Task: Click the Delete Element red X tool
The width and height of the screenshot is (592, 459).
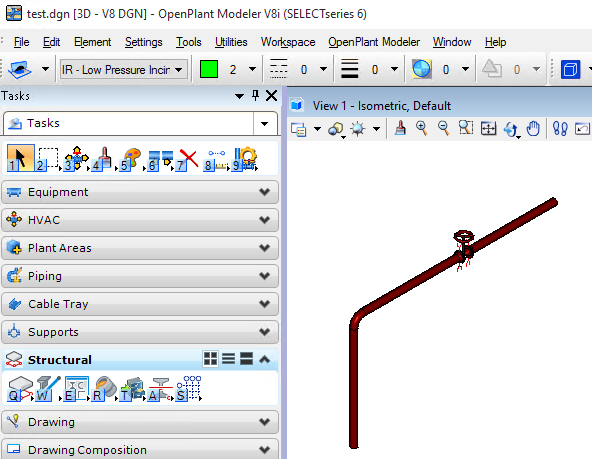Action: (x=187, y=159)
